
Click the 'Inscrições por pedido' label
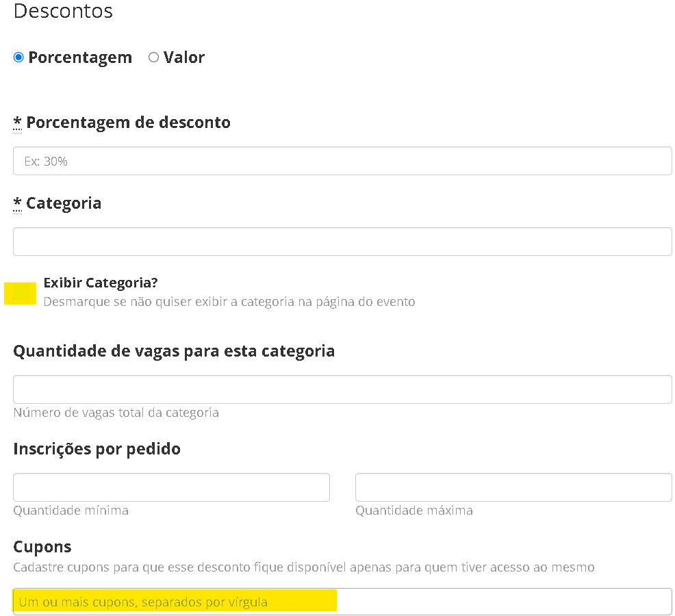click(97, 449)
